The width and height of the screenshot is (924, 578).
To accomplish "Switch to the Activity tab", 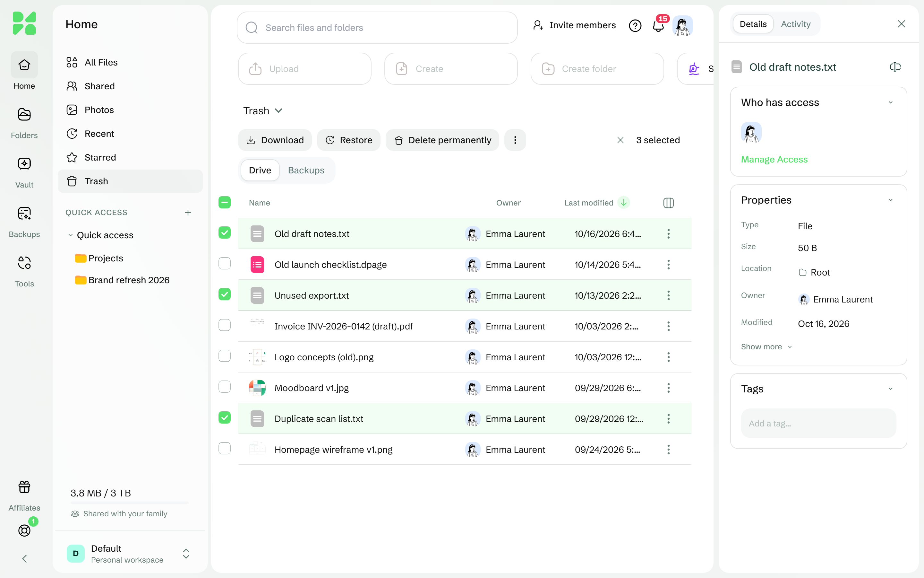I will (795, 24).
